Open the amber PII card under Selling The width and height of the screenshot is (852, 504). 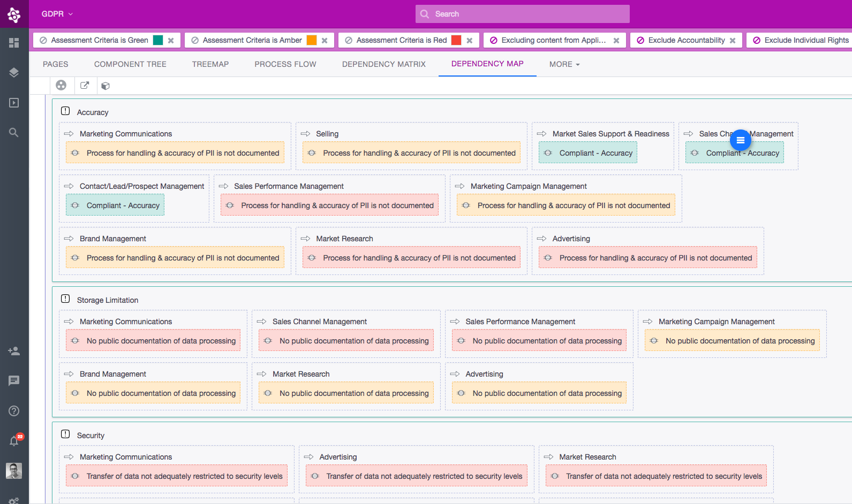coord(411,152)
